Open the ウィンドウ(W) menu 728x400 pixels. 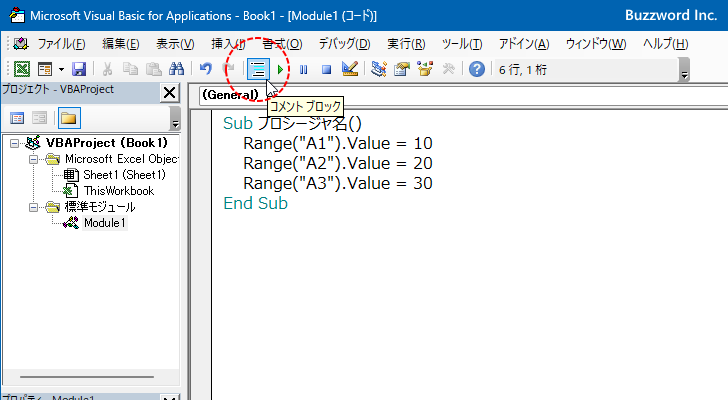(596, 44)
